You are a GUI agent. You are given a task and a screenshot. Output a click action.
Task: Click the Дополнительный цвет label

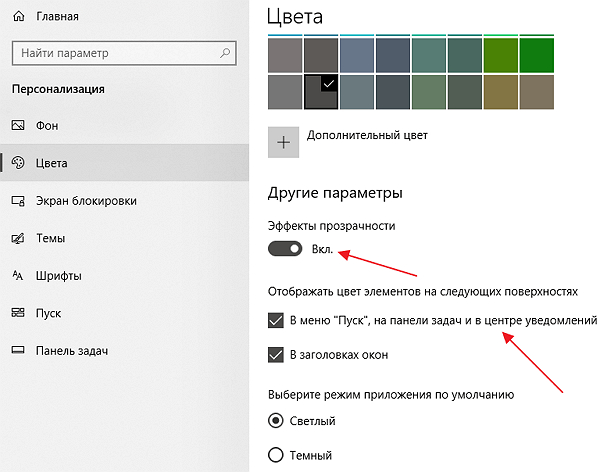click(x=367, y=135)
